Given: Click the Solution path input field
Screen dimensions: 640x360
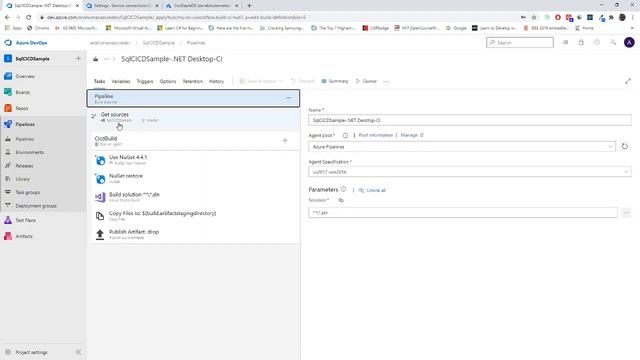Looking at the screenshot, I should click(463, 212).
